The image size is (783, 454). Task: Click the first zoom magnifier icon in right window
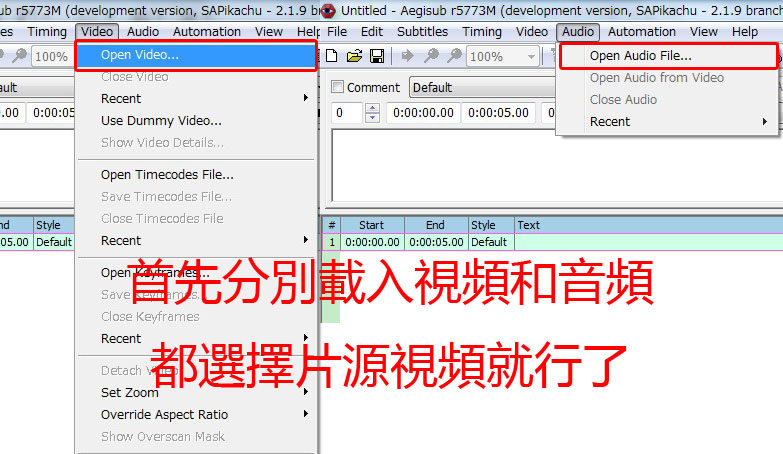point(431,56)
